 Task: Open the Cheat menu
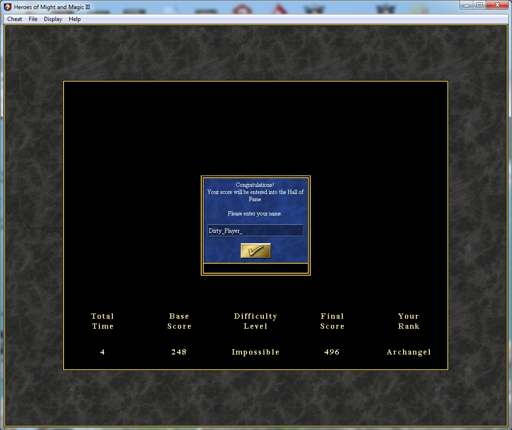click(14, 19)
